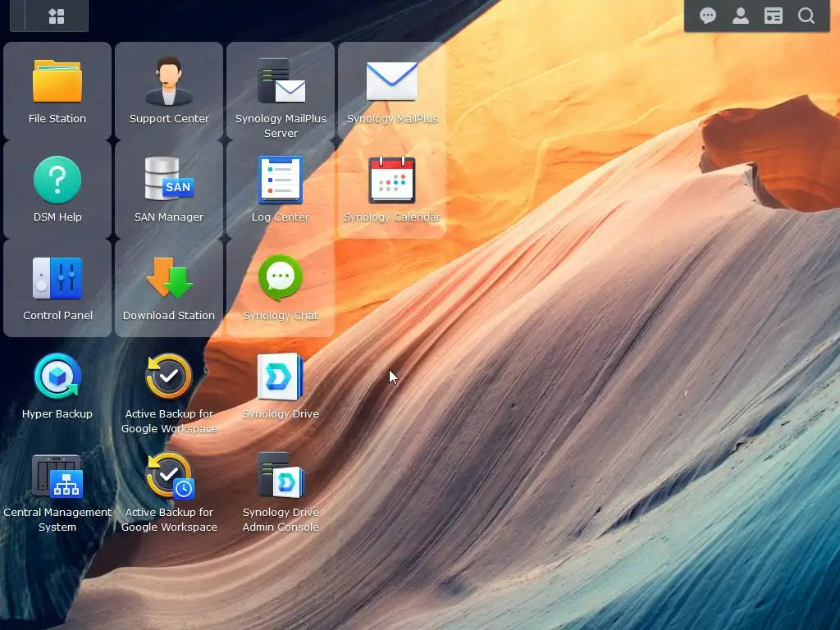Open Synology Drive
840x630 pixels.
(x=281, y=377)
